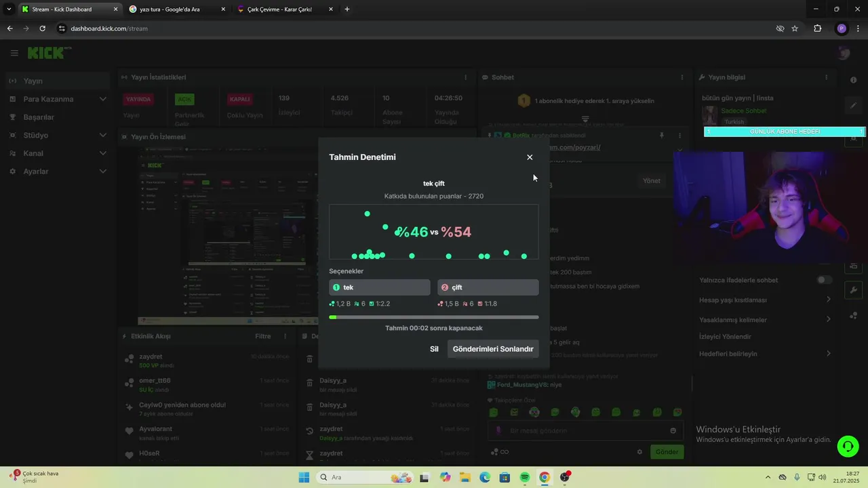Expand Hesap yaşı kısıtlaması setting
868x488 pixels.
pos(766,300)
